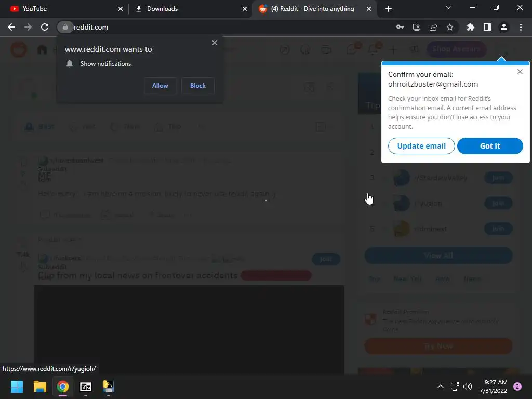532x399 pixels.
Task: Click the Reddit logo
Action: coord(19,49)
